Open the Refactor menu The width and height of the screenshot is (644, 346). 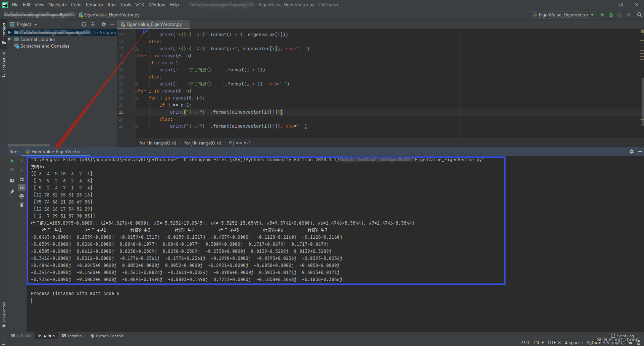pos(95,5)
